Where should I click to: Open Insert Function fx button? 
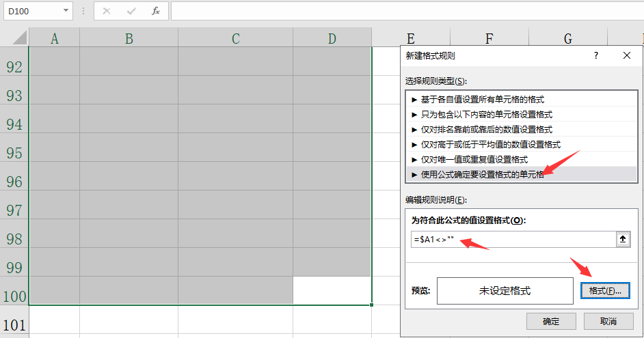(x=156, y=11)
